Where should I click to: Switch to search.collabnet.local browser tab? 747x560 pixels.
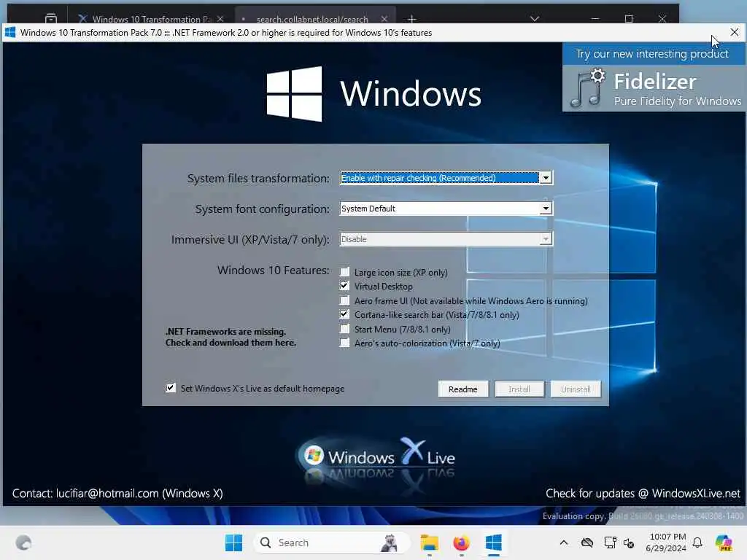point(312,19)
